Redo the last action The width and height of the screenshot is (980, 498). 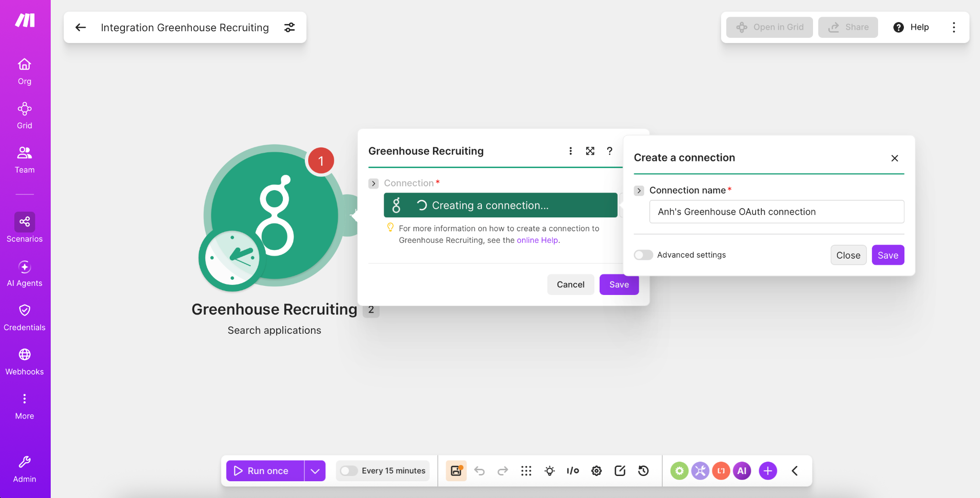502,471
